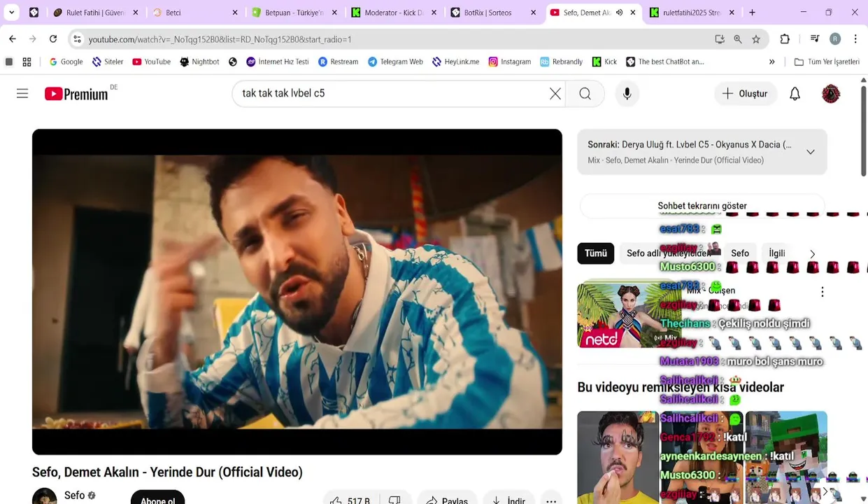Open the HeyLink.me bookmark
The height and width of the screenshot is (504, 868).
(x=455, y=62)
